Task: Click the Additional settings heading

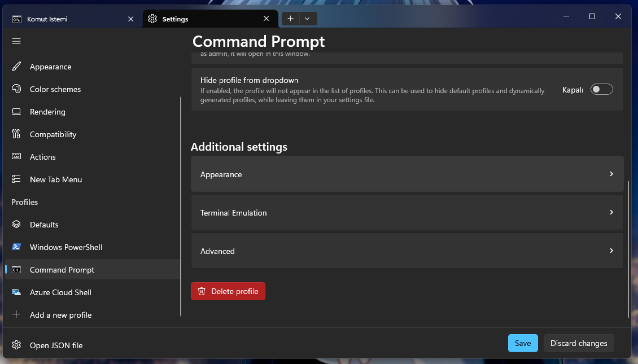Action: (239, 147)
